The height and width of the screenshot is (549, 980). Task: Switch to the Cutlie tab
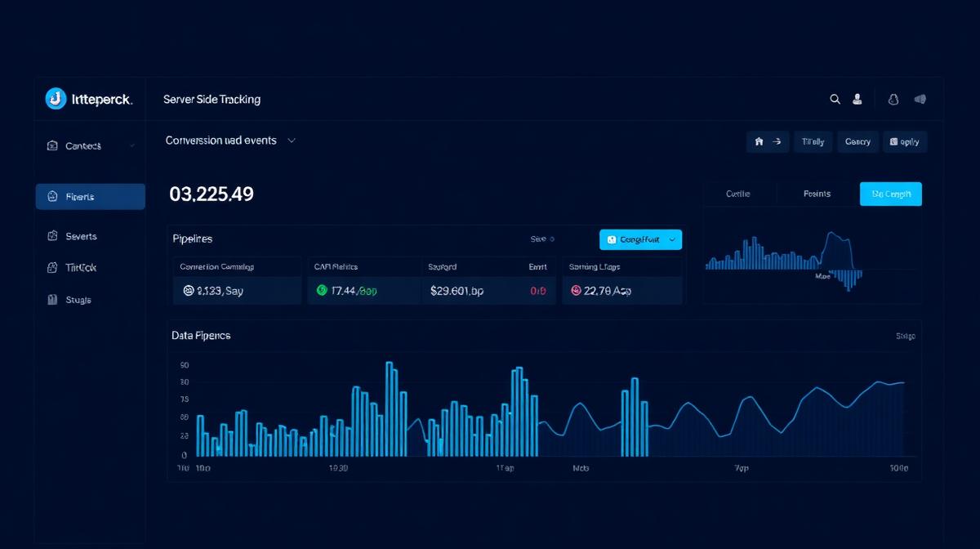tap(738, 194)
